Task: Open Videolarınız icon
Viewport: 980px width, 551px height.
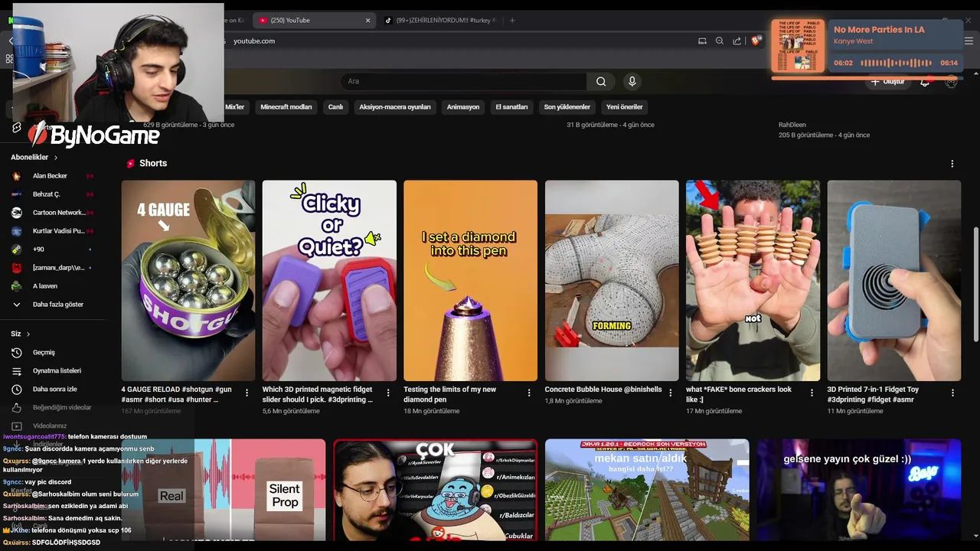Action: (16, 426)
